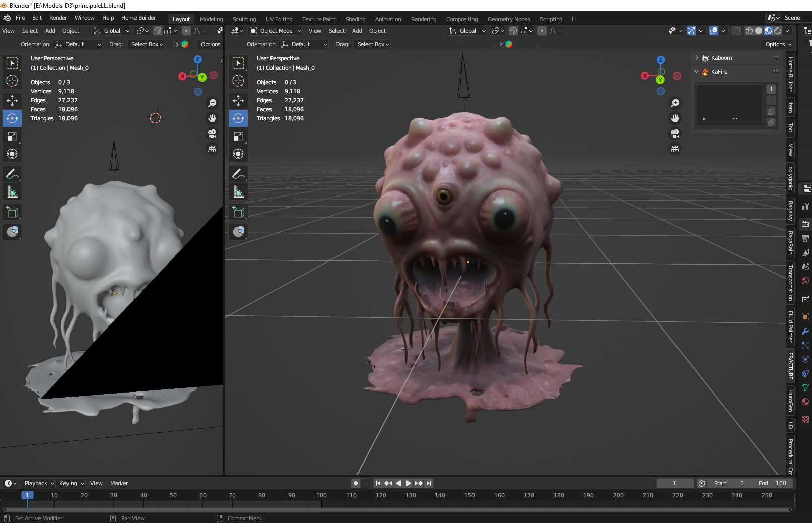Click the red X axis on right viewport gizmo

(x=645, y=76)
